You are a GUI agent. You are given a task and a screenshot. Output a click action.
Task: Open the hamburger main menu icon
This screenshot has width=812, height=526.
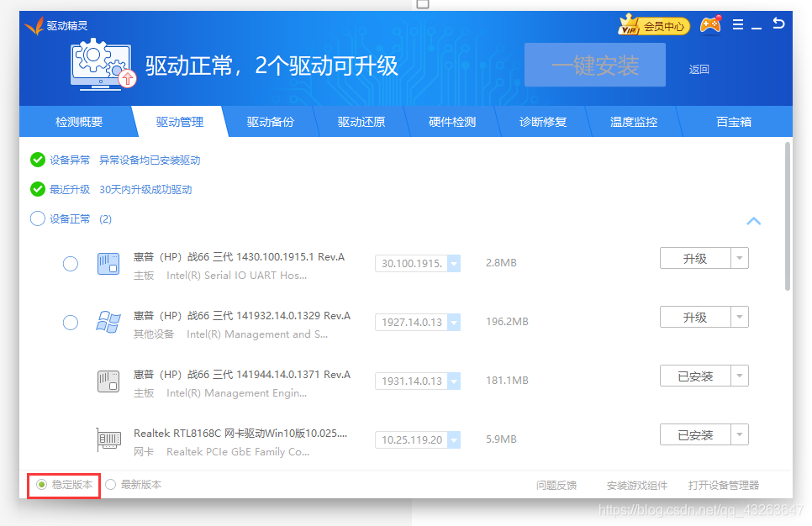(x=738, y=24)
